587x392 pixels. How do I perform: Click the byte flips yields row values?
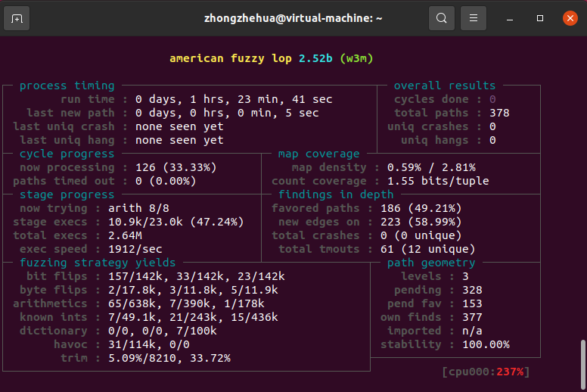coord(193,290)
